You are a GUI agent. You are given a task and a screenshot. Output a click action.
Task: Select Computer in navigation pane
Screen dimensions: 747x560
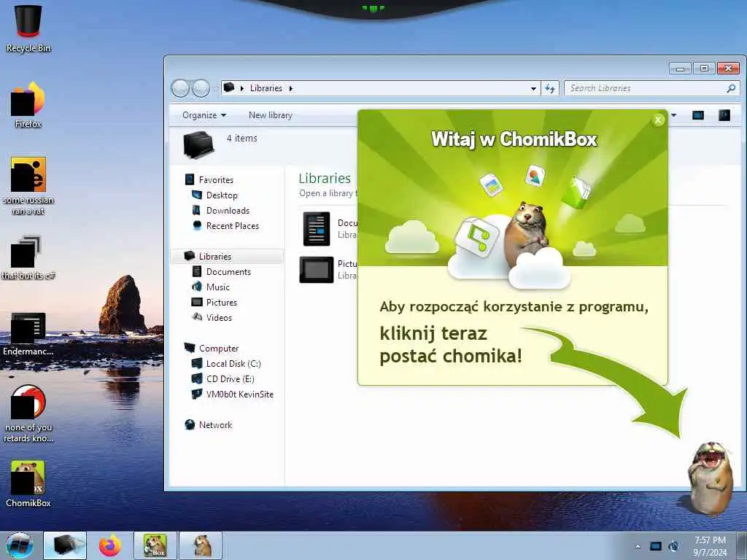click(x=219, y=349)
